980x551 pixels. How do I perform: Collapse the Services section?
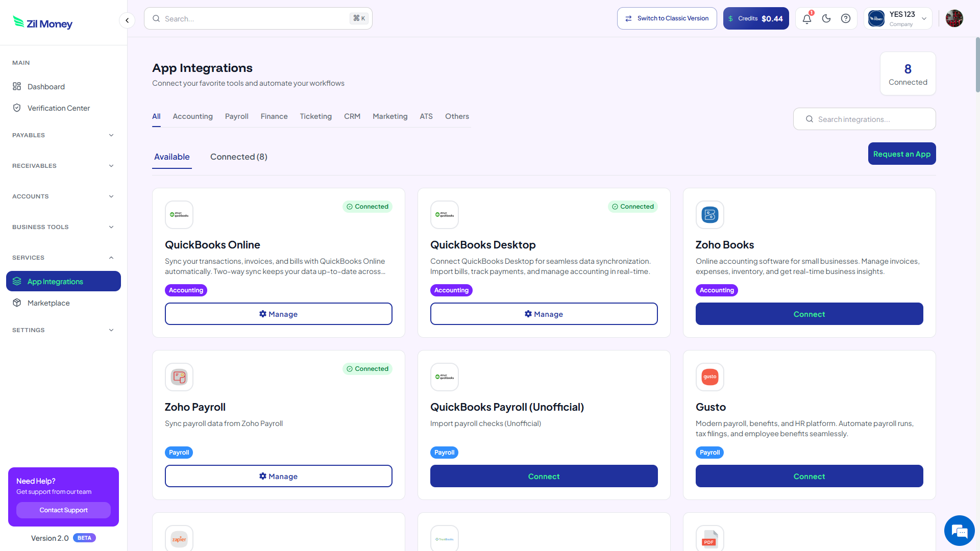pos(63,258)
